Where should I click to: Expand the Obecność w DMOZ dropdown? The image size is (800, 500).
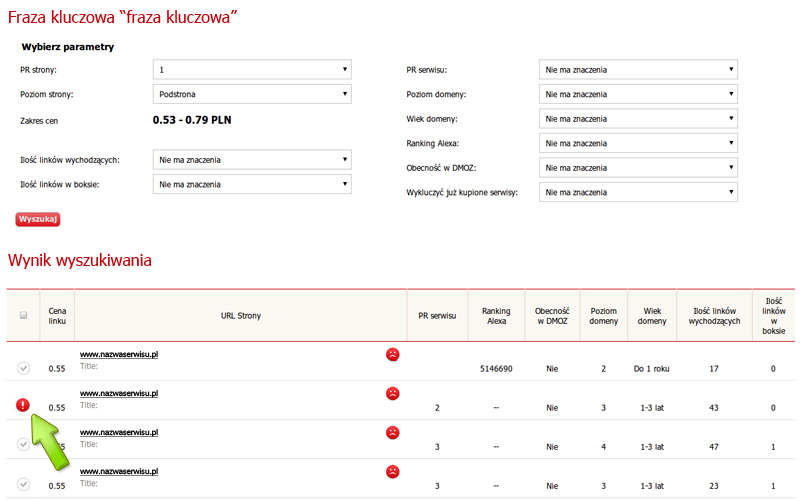pos(638,168)
